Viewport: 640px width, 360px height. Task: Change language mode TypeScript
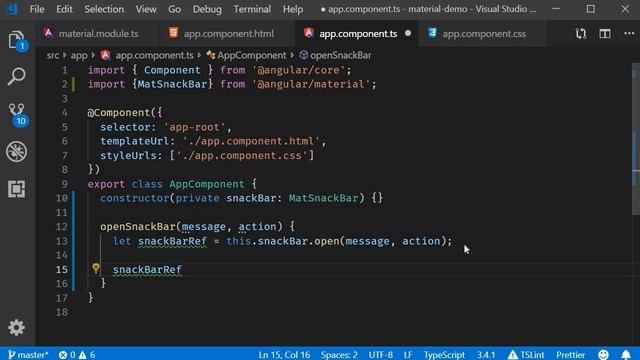tap(444, 354)
